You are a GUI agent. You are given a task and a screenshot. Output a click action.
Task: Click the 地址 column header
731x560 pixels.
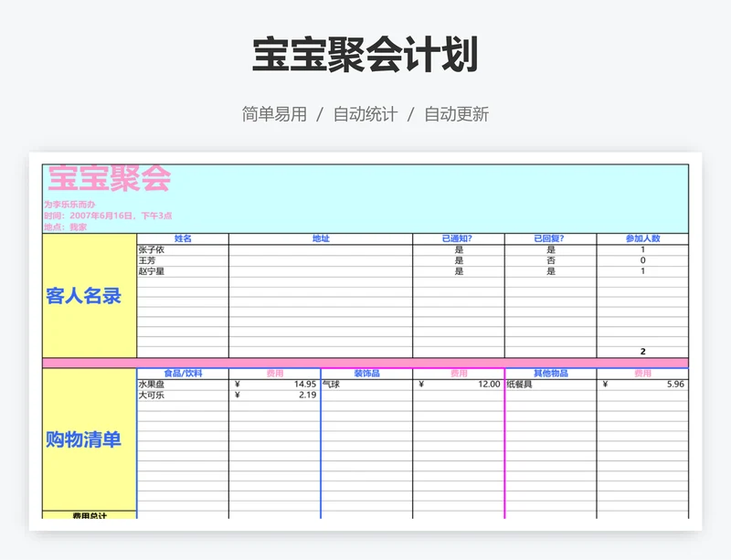tap(321, 238)
